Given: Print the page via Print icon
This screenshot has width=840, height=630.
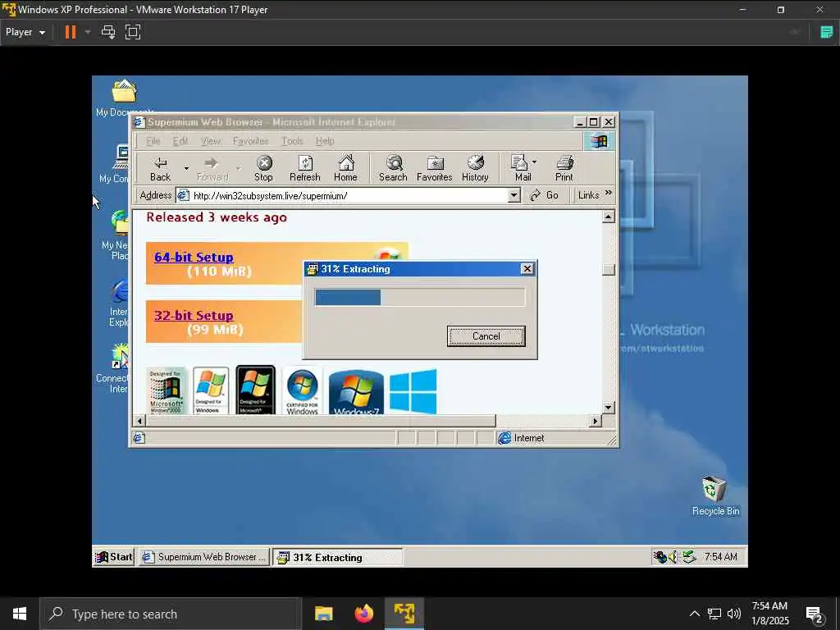Looking at the screenshot, I should (x=564, y=169).
